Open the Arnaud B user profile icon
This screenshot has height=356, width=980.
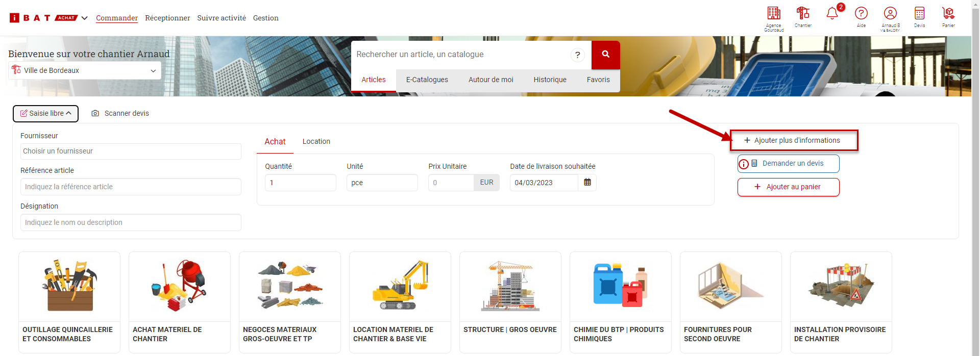[890, 14]
